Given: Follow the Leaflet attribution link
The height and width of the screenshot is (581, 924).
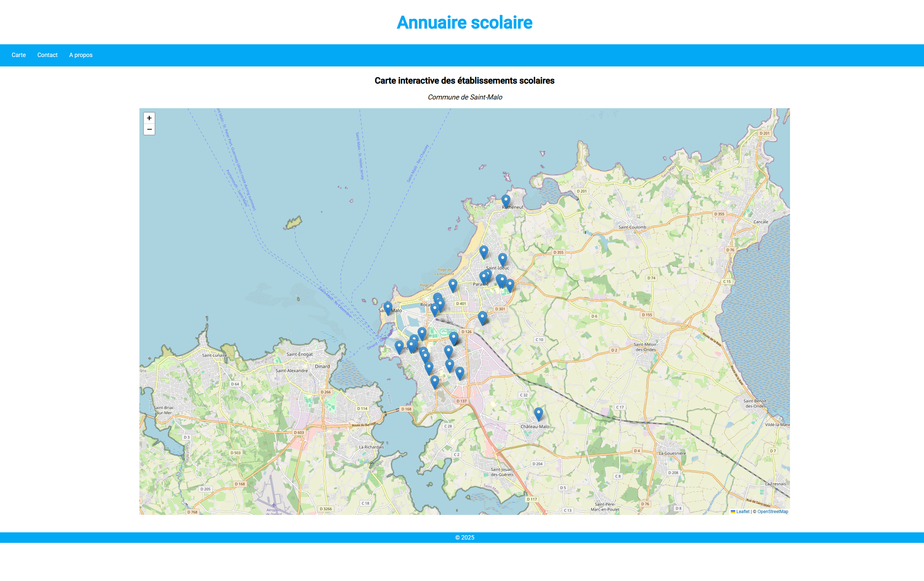Looking at the screenshot, I should pyautogui.click(x=742, y=512).
